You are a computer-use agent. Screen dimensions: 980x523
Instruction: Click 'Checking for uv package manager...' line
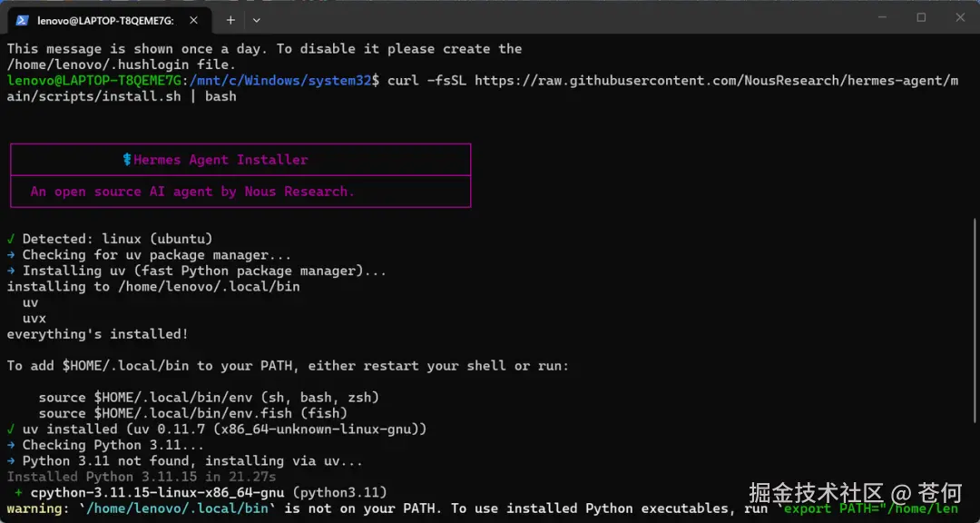149,255
